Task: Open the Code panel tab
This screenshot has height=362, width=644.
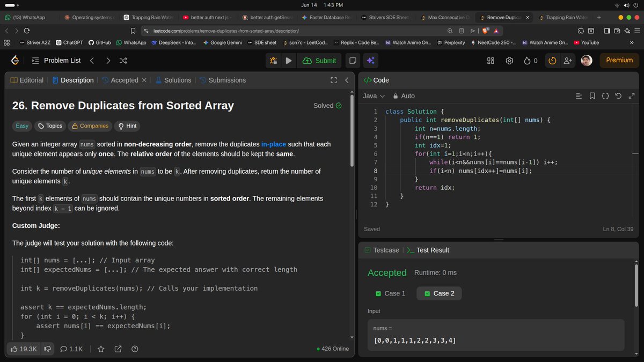Action: click(x=376, y=80)
